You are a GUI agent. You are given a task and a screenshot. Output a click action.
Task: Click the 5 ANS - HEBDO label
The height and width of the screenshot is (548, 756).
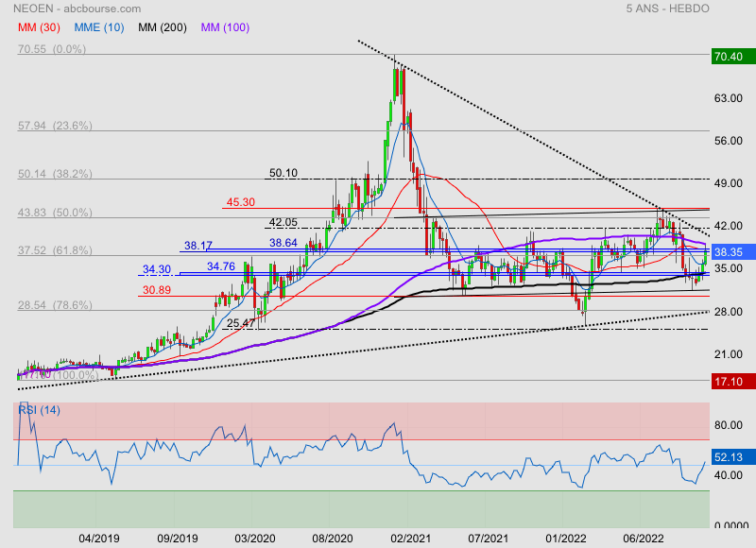tap(668, 9)
